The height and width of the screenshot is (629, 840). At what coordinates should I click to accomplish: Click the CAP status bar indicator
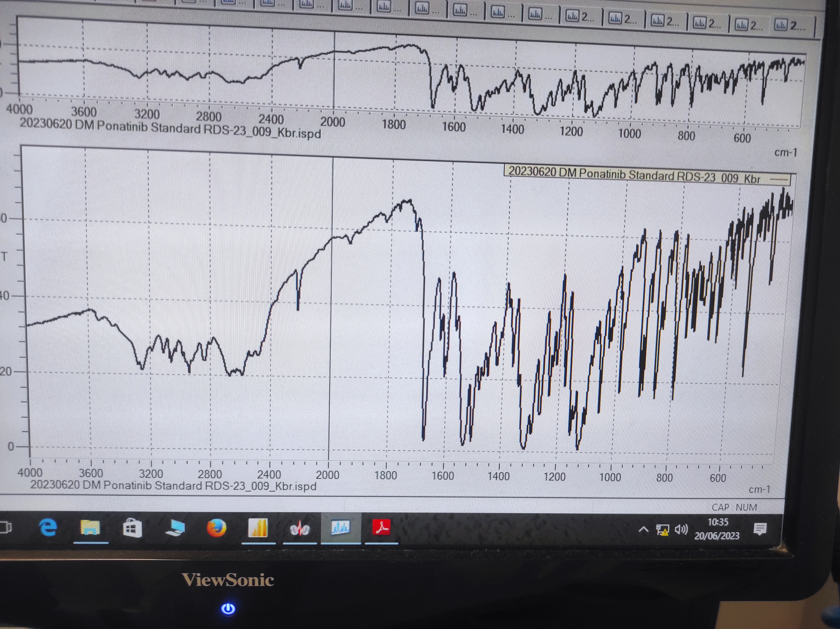pos(720,507)
